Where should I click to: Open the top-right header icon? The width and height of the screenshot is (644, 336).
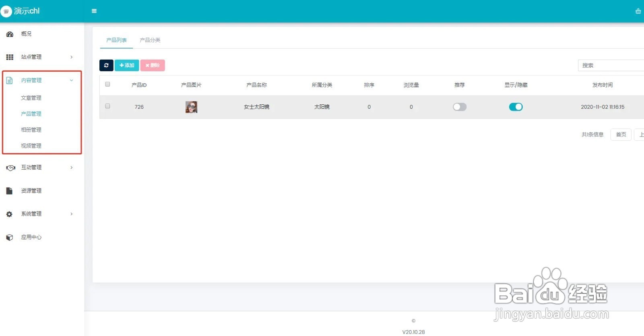click(x=638, y=11)
